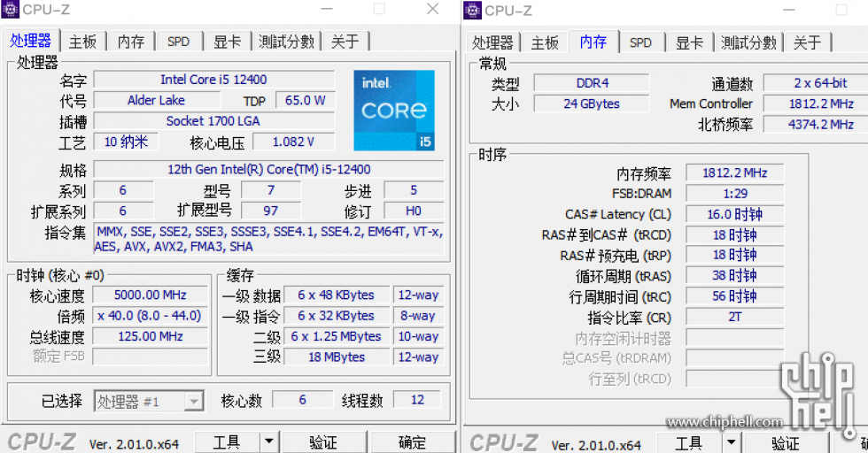Open 关于 tab in right window

point(807,42)
